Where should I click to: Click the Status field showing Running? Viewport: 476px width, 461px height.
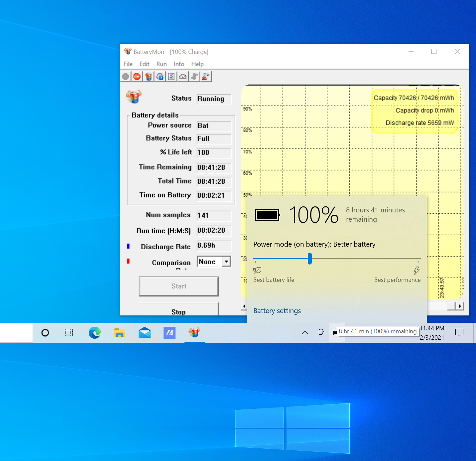click(214, 99)
